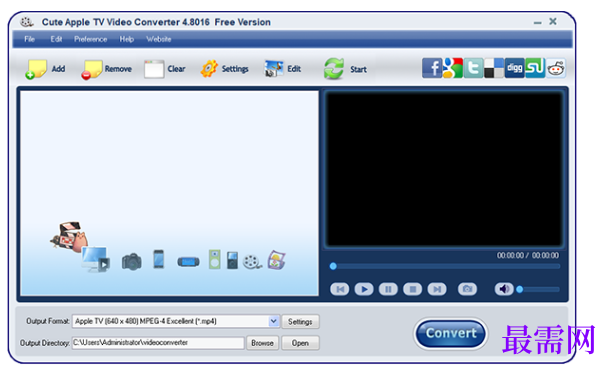The width and height of the screenshot is (614, 371).
Task: Click the black video preview area
Action: pos(444,169)
